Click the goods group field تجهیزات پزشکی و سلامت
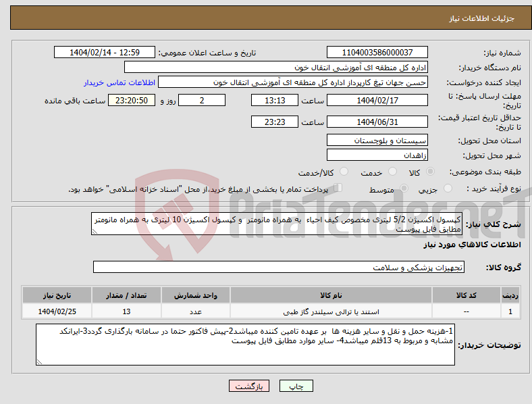 tap(279, 267)
